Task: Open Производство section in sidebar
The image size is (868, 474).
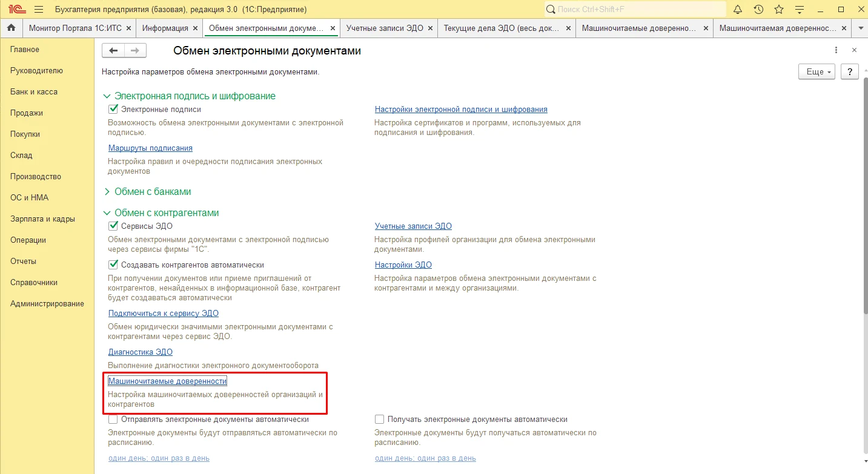Action: coord(36,177)
